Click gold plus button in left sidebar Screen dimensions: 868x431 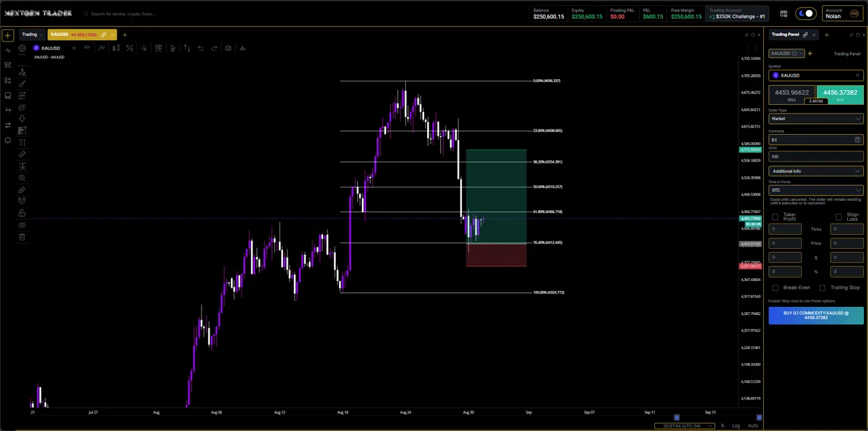click(x=7, y=35)
